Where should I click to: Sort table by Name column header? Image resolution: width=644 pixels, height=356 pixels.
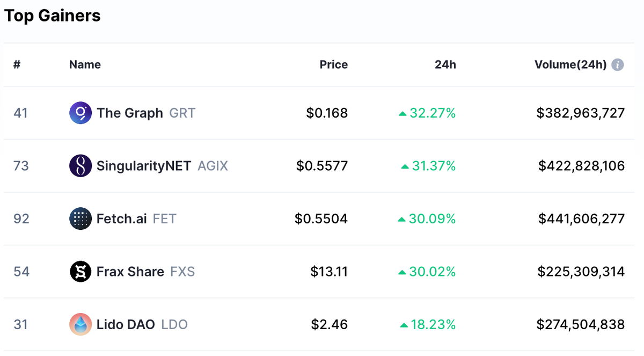point(85,65)
